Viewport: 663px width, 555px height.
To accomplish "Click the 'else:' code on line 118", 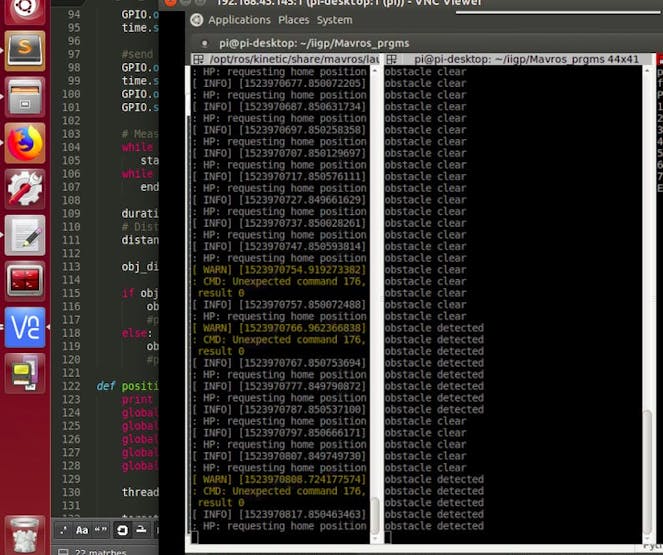I will 135,333.
